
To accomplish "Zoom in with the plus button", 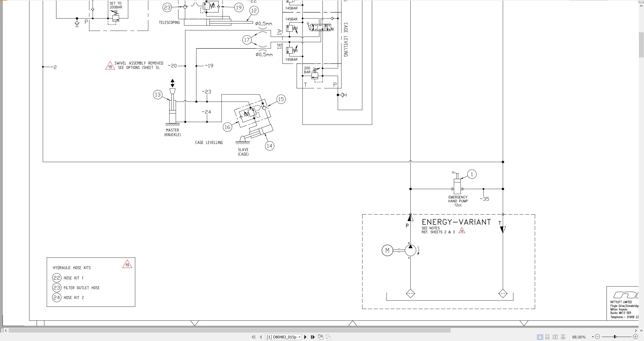I will (x=635, y=337).
